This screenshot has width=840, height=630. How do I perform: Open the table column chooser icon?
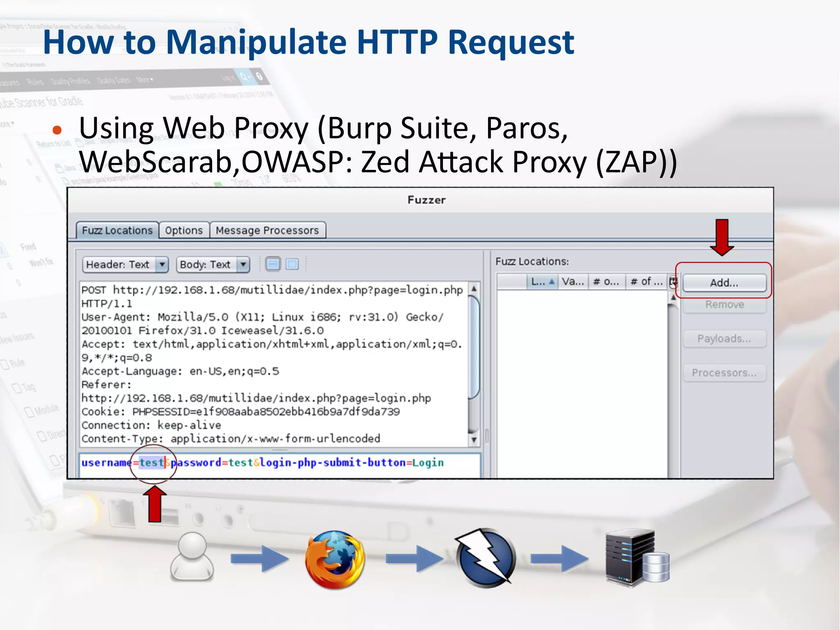(673, 282)
